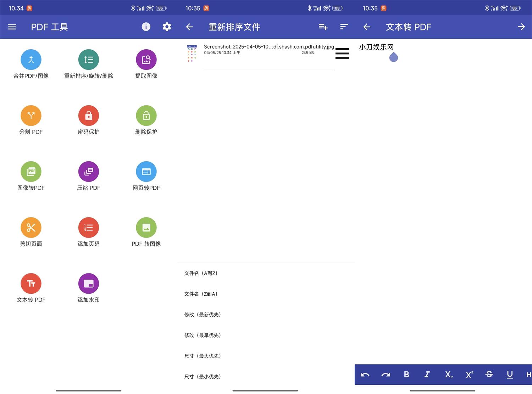Open the PDF 工具 navigation drawer

click(x=12, y=27)
